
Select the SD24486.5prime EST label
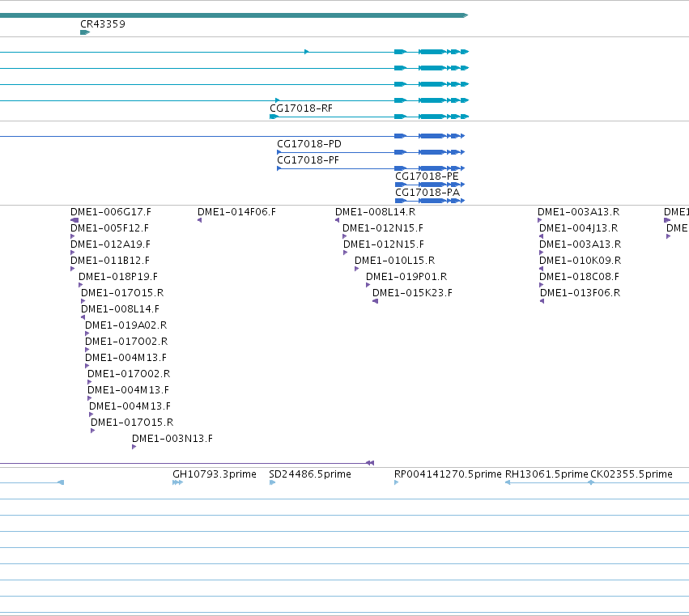310,474
